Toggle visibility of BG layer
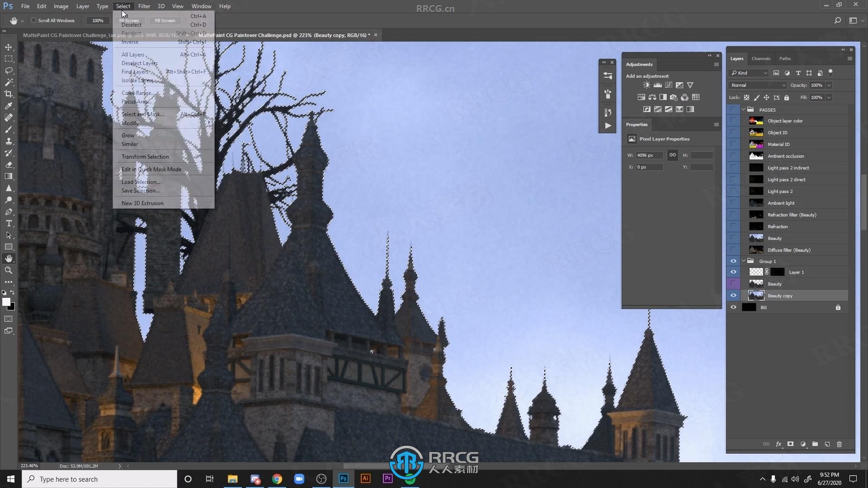This screenshot has height=488, width=868. coord(733,307)
